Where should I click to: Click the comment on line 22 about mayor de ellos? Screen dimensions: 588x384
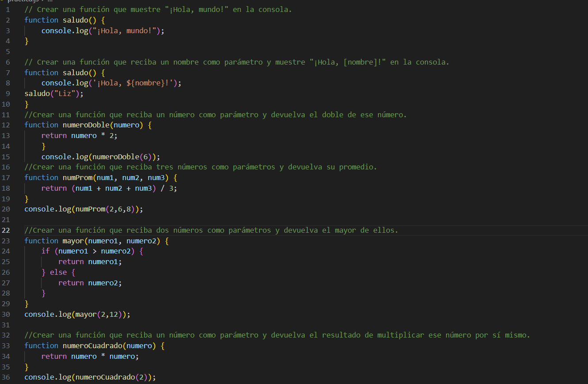point(211,230)
